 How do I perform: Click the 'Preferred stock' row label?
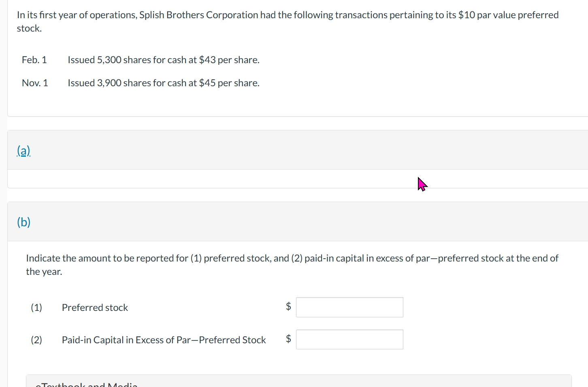(x=95, y=308)
